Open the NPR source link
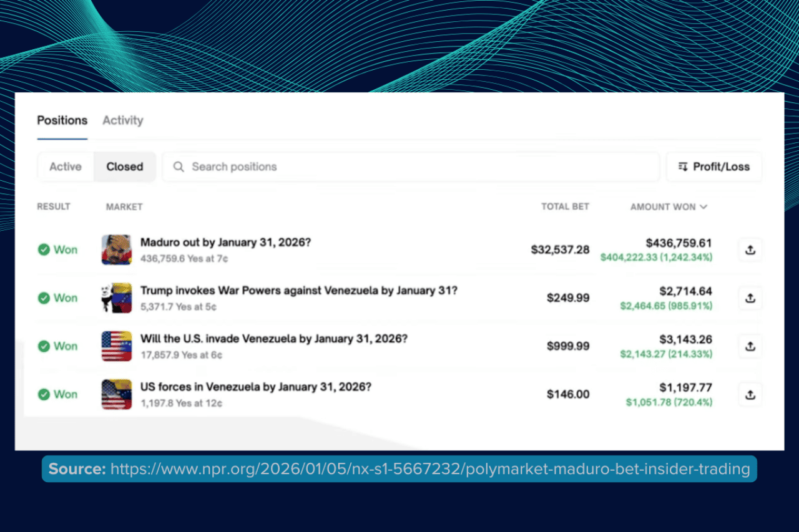799x532 pixels. [x=431, y=469]
